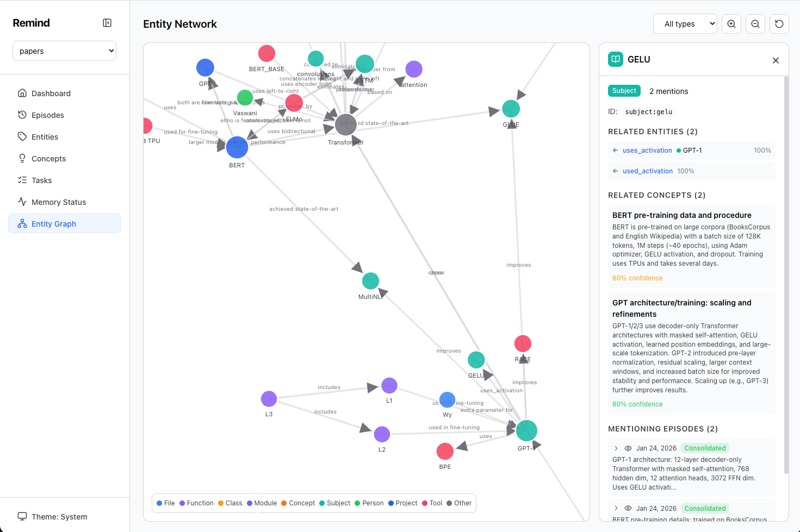Open Memory Status via its pulse icon
800x532 pixels.
pyautogui.click(x=22, y=202)
